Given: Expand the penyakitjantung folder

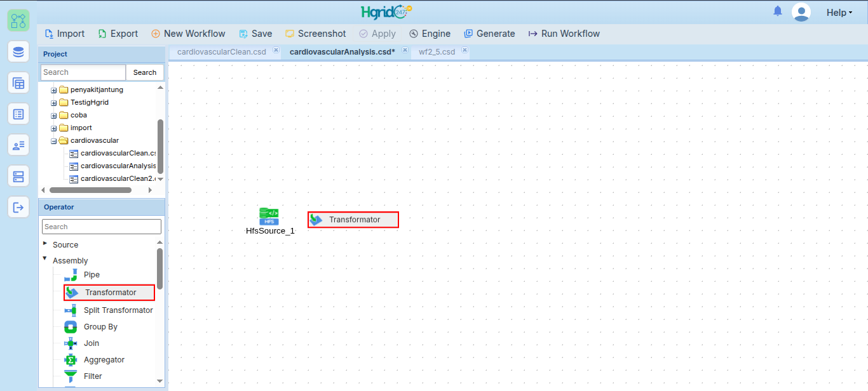Looking at the screenshot, I should [x=54, y=90].
